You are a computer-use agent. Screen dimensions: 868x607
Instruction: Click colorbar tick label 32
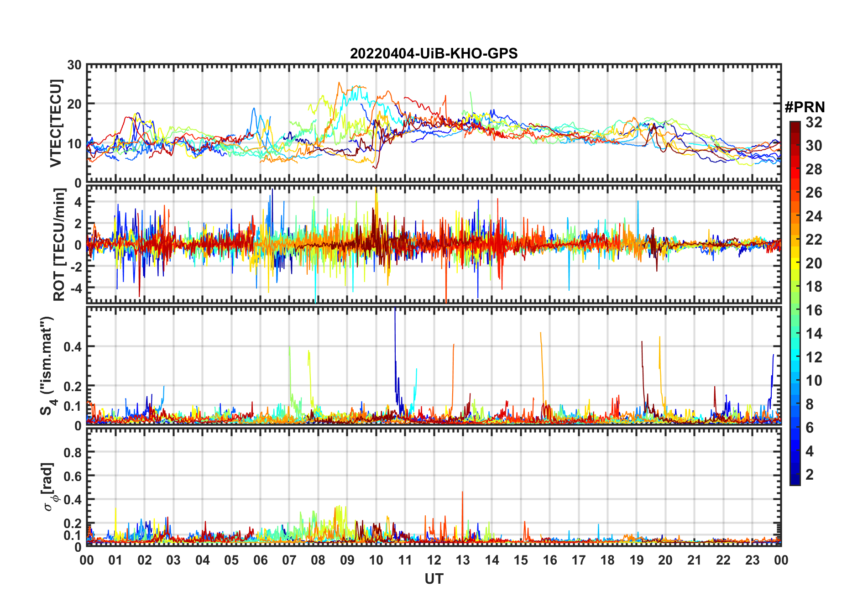(814, 122)
